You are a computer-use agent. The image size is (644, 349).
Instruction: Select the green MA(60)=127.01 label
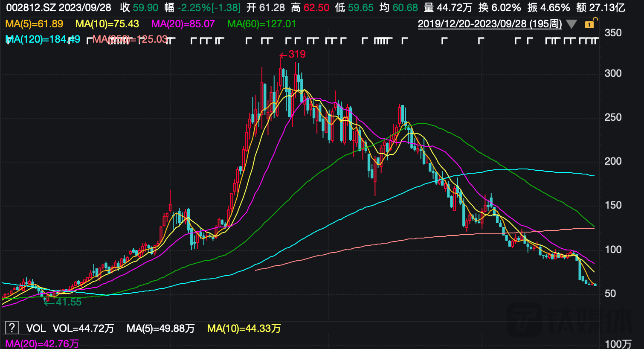click(x=261, y=24)
